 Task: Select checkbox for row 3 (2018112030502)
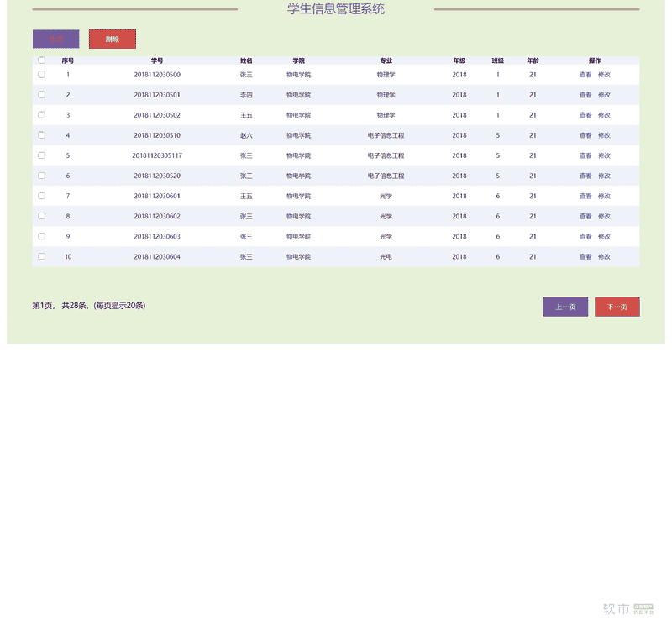tap(41, 114)
